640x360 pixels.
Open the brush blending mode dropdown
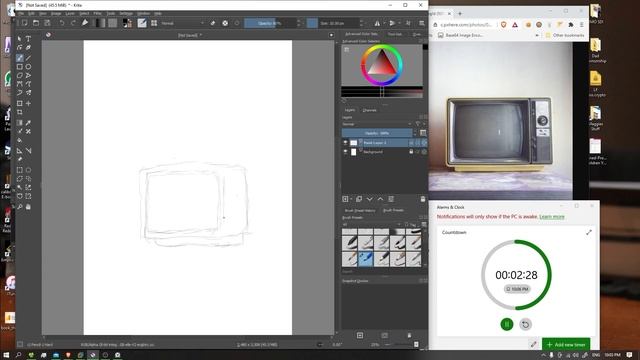click(182, 23)
